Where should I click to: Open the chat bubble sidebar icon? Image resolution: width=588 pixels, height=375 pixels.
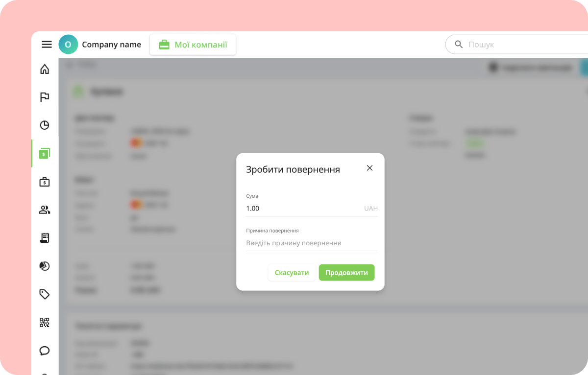pos(45,351)
